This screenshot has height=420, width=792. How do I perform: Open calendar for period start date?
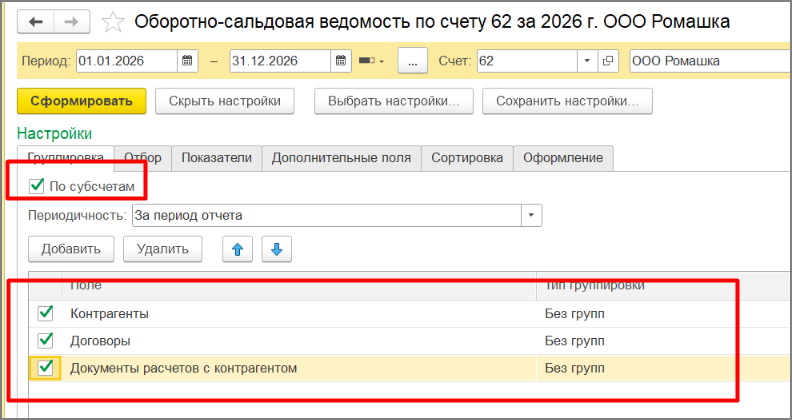[187, 61]
